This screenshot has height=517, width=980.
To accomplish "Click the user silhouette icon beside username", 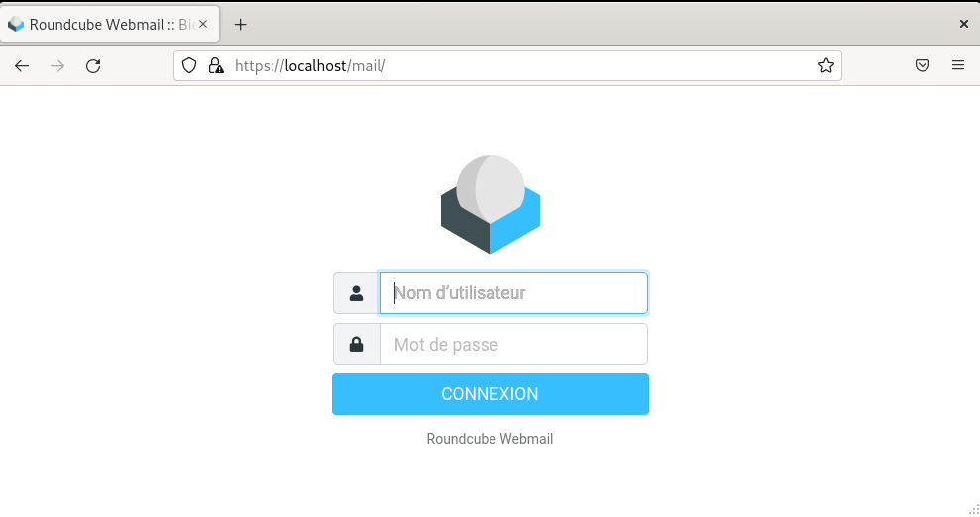I will pos(357,293).
